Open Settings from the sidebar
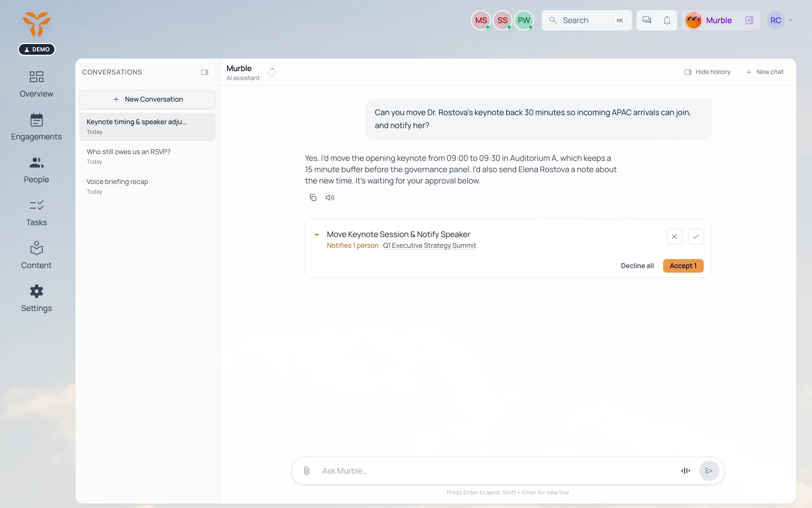This screenshot has width=812, height=508. click(x=36, y=299)
